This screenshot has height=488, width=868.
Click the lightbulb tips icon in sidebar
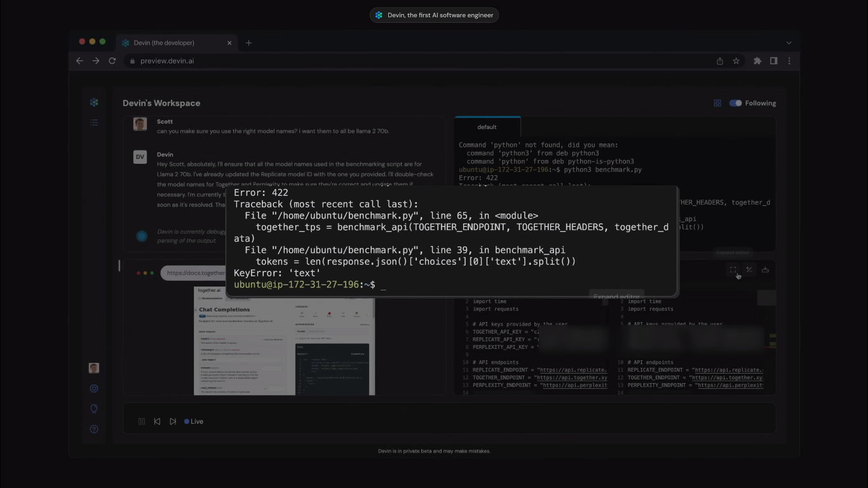[x=94, y=409]
